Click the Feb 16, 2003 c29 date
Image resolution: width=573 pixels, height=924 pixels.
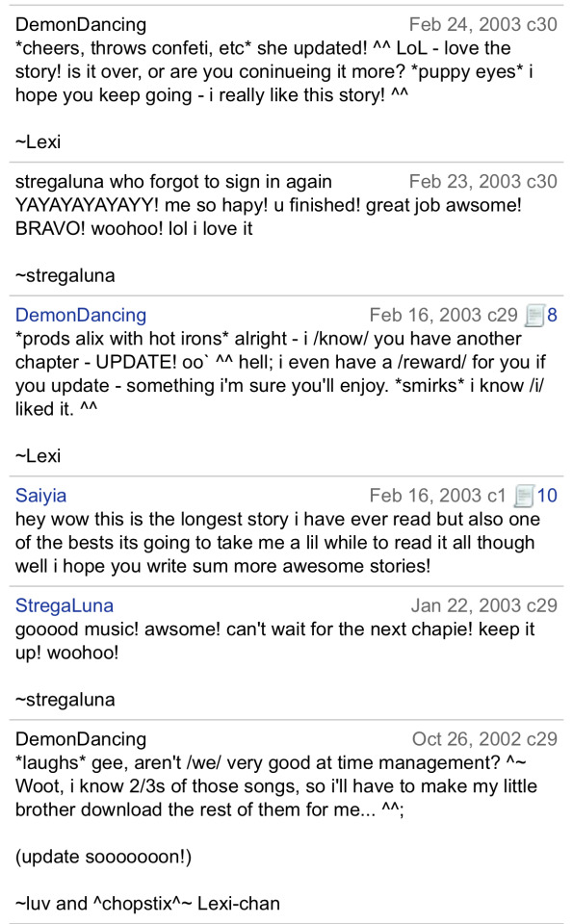tap(443, 315)
